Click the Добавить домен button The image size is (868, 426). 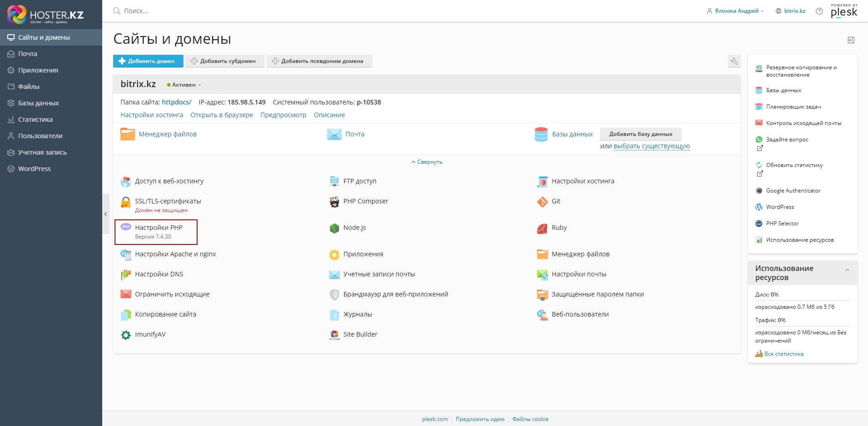click(x=148, y=61)
